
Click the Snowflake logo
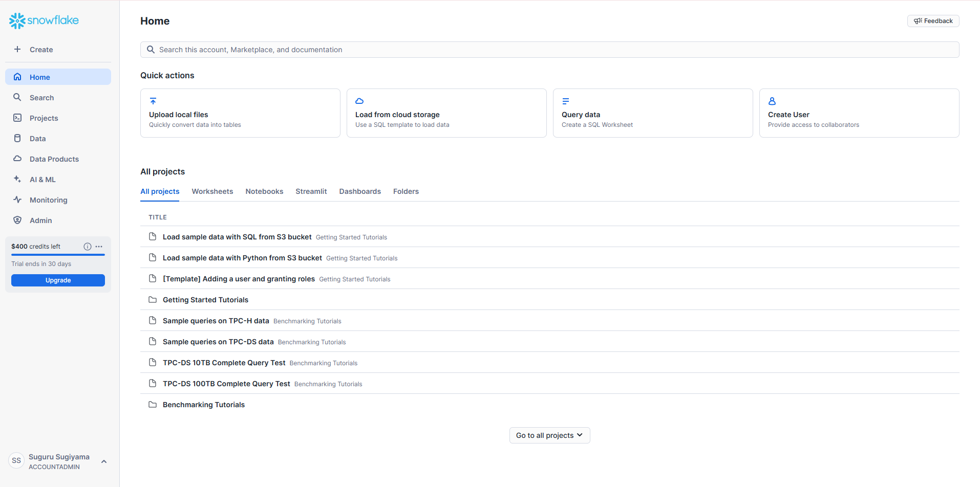pos(44,20)
